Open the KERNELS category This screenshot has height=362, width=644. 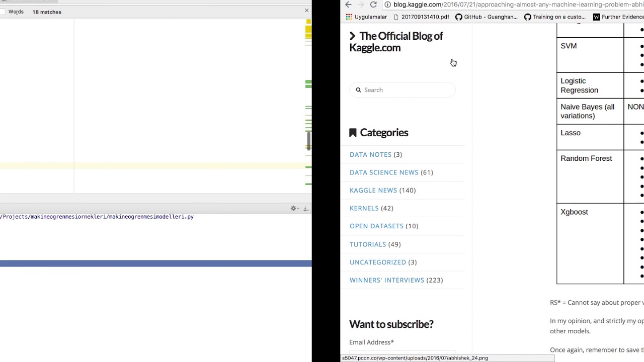point(364,208)
